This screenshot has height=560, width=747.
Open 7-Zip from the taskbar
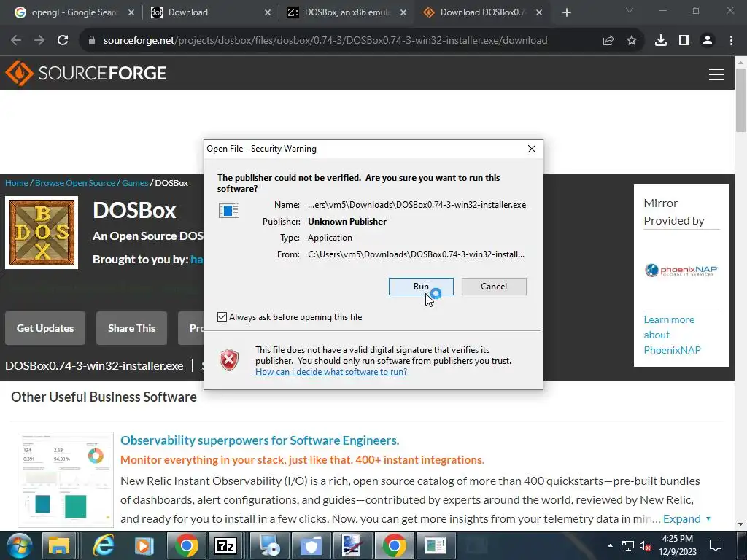(x=225, y=545)
